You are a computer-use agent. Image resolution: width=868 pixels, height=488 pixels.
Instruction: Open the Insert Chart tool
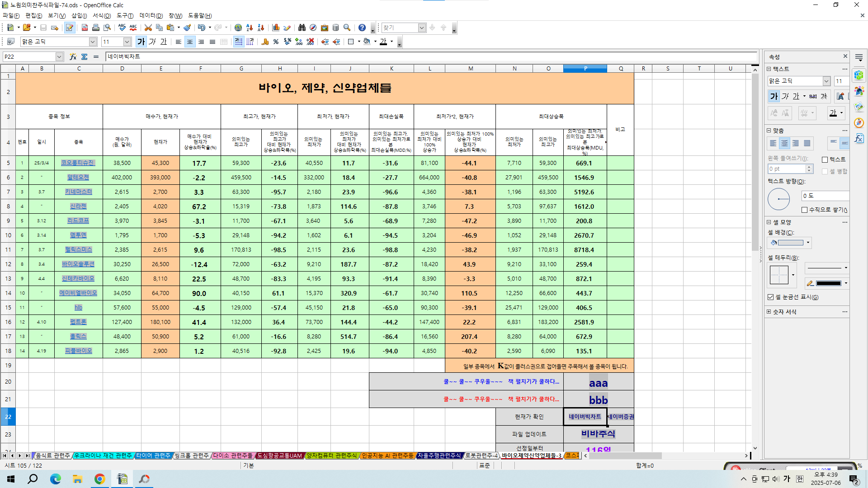point(276,28)
